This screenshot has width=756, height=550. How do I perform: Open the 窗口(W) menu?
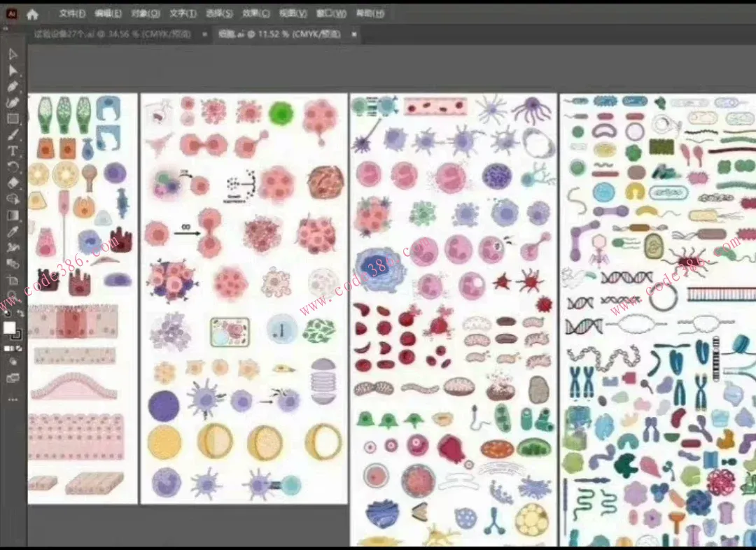pyautogui.click(x=330, y=14)
